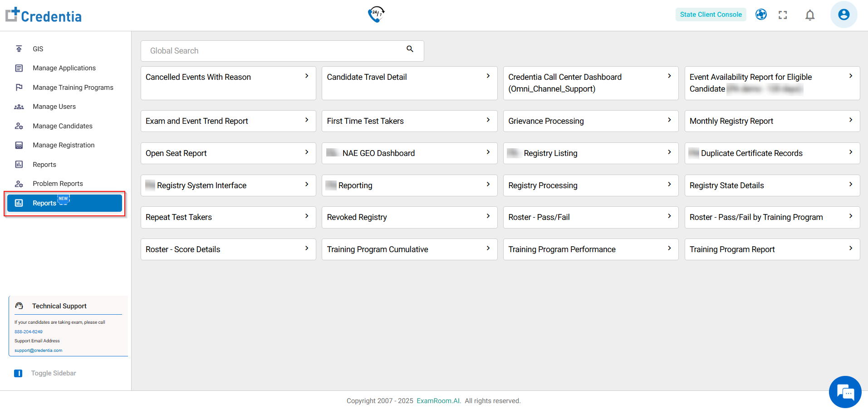Open the notifications bell
The width and height of the screenshot is (868, 409).
tap(809, 15)
